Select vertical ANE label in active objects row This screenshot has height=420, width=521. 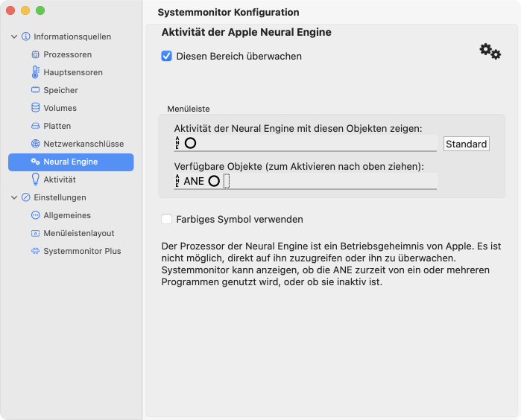coord(177,143)
